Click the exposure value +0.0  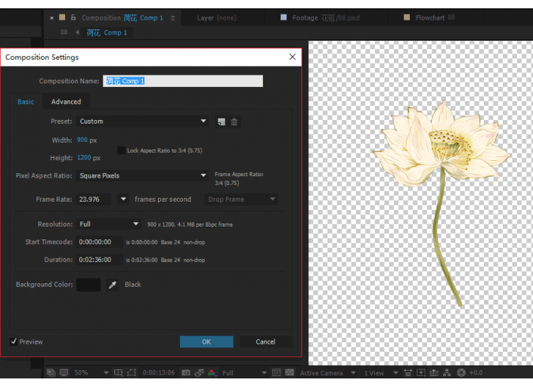pos(476,372)
